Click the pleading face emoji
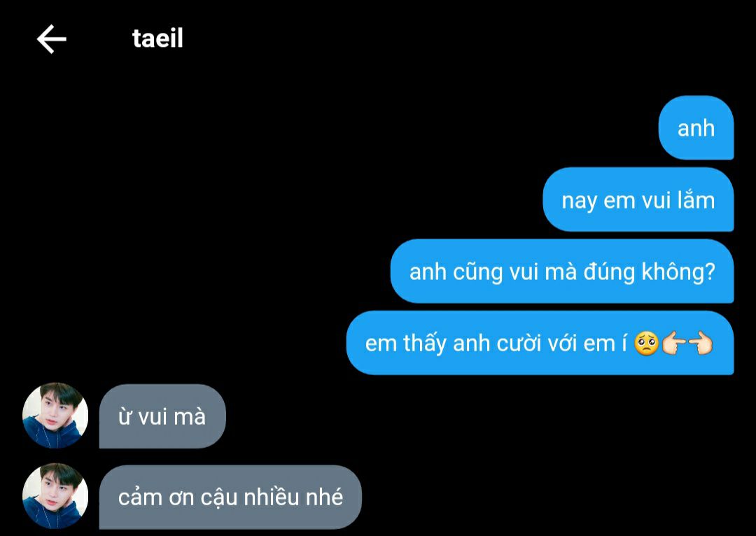756x536 pixels. 646,344
